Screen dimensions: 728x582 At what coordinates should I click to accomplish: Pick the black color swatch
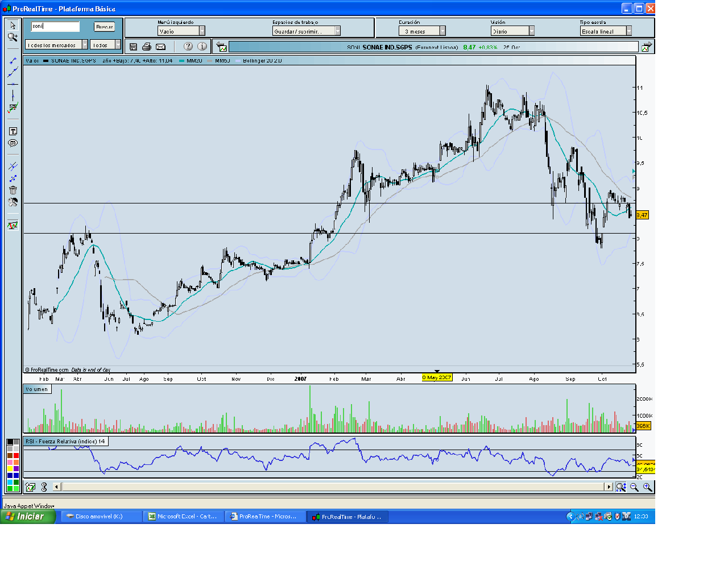(x=10, y=442)
